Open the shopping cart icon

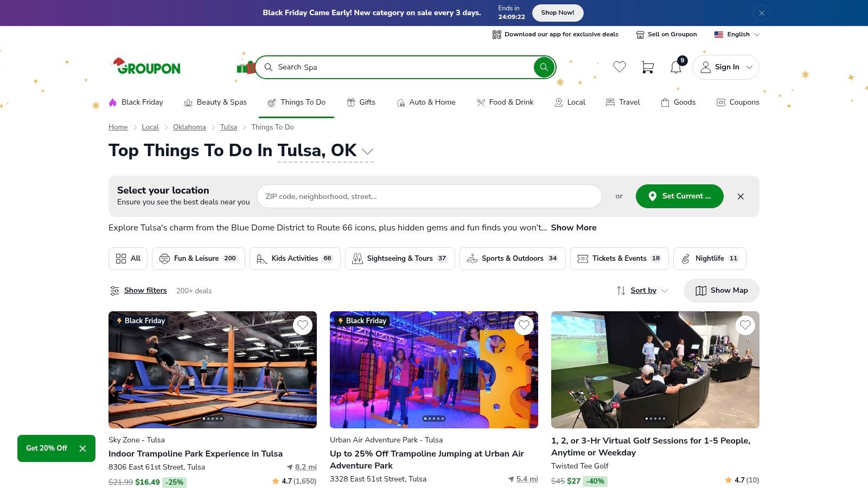[x=648, y=67]
